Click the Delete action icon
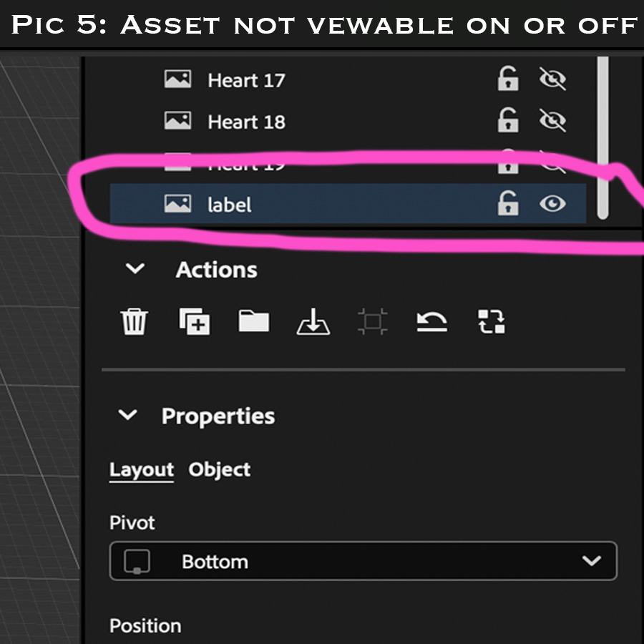This screenshot has height=644, width=644. point(134,321)
